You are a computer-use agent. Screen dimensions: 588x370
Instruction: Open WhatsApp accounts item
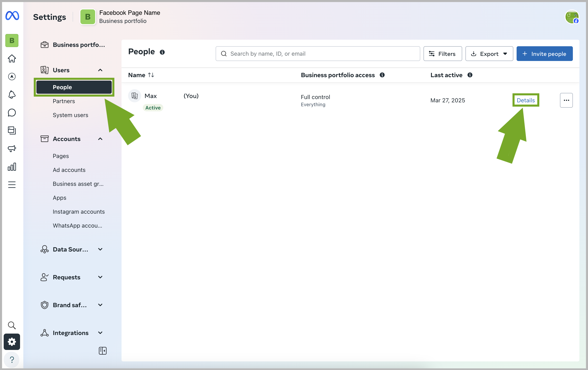coord(77,226)
